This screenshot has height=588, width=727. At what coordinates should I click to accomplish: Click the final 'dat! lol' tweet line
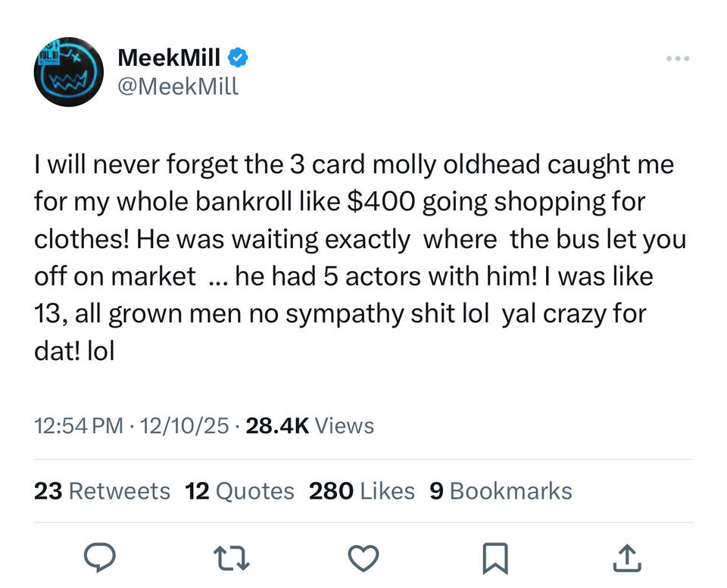[x=74, y=351]
